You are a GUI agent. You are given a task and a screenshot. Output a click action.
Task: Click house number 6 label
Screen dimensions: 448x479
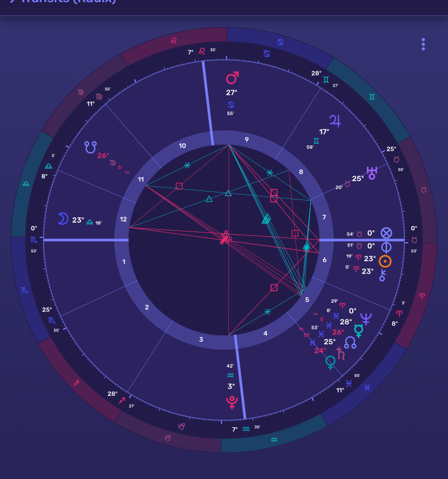tap(325, 260)
